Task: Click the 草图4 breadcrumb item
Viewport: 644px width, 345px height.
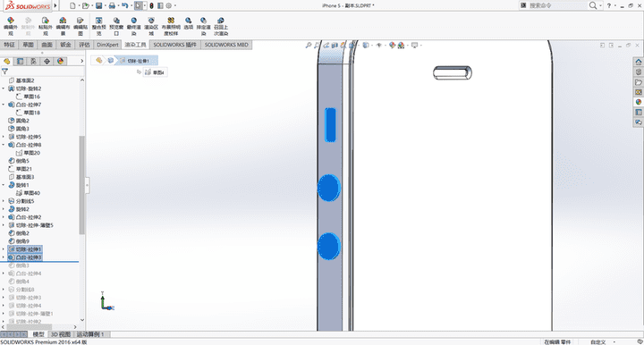Action: [156, 72]
